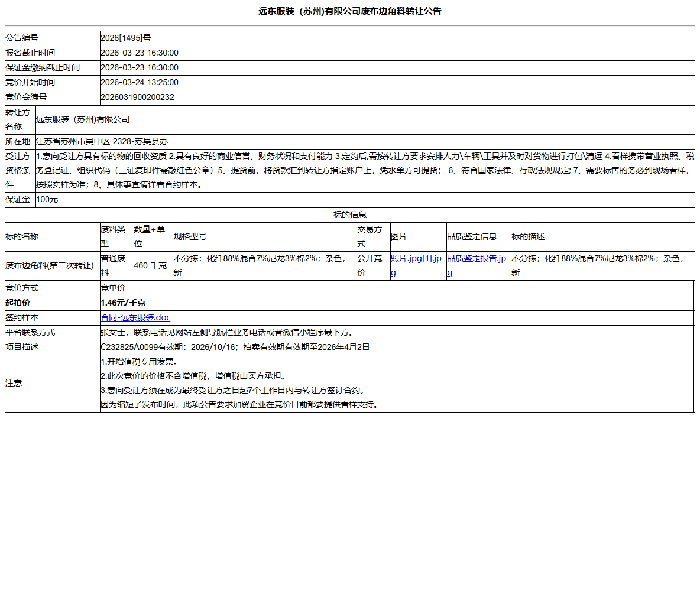
Task: Download the 合同-远东服装.doc contract sample
Action: [135, 317]
